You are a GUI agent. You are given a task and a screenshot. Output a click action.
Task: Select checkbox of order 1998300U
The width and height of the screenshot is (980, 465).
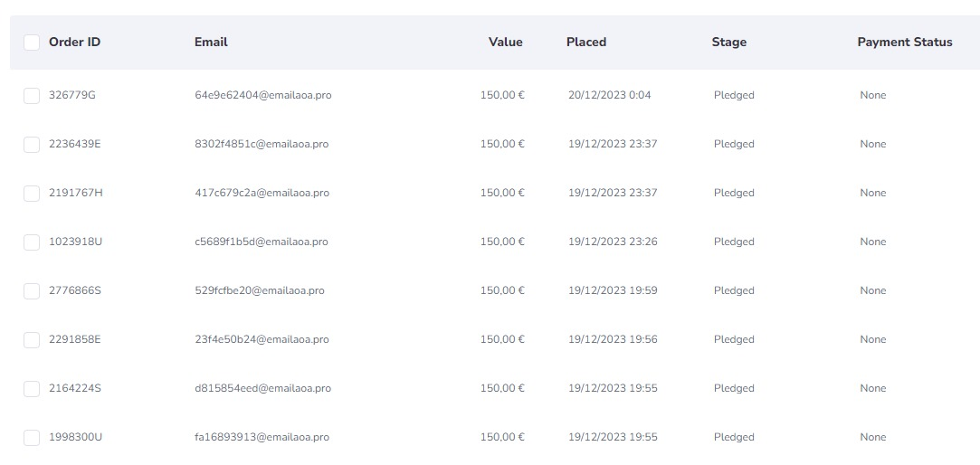point(32,438)
